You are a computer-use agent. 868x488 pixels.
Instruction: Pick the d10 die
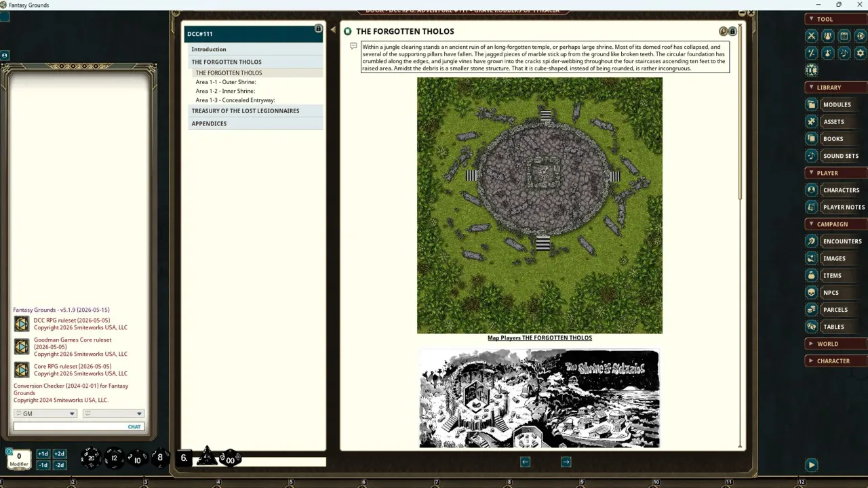coord(137,459)
